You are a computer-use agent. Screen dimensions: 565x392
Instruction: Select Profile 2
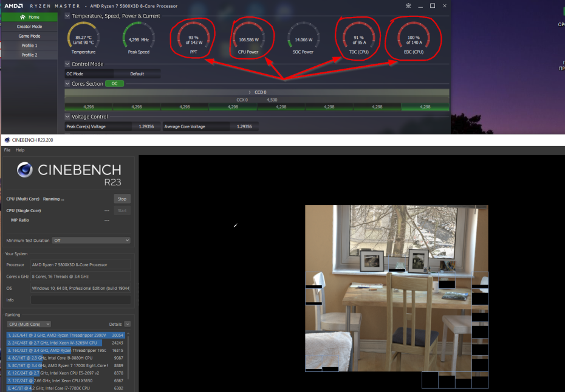[29, 55]
